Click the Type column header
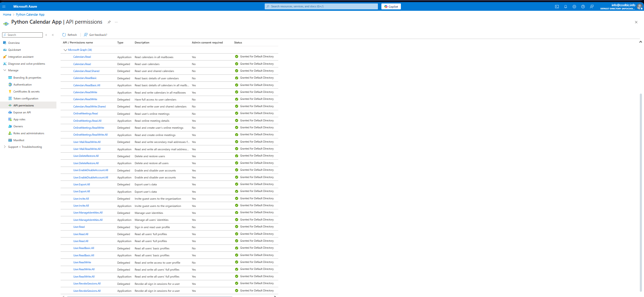This screenshot has width=644, height=297. click(x=120, y=42)
